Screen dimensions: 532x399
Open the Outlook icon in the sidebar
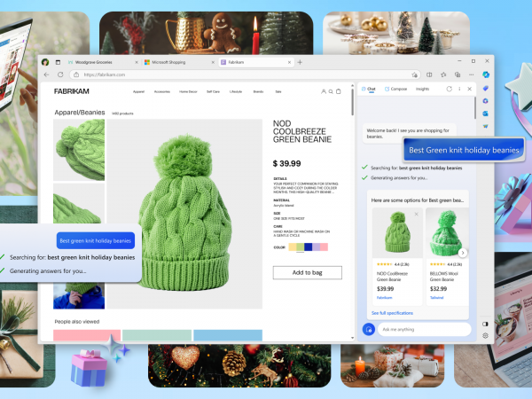[486, 113]
